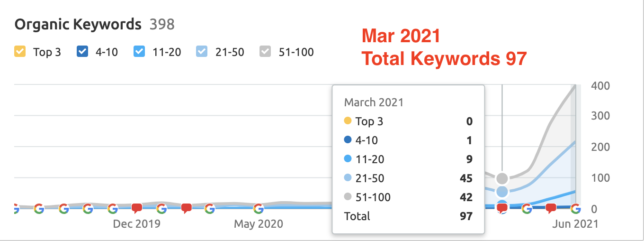The height and width of the screenshot is (241, 644).
Task: Disable the 11-20 series checkbox
Action: pyautogui.click(x=139, y=51)
